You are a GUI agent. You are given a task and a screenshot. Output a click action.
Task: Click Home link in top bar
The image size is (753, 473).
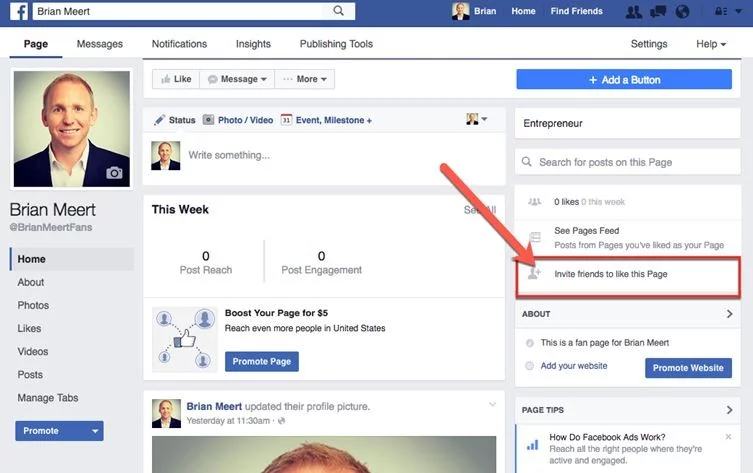[523, 11]
